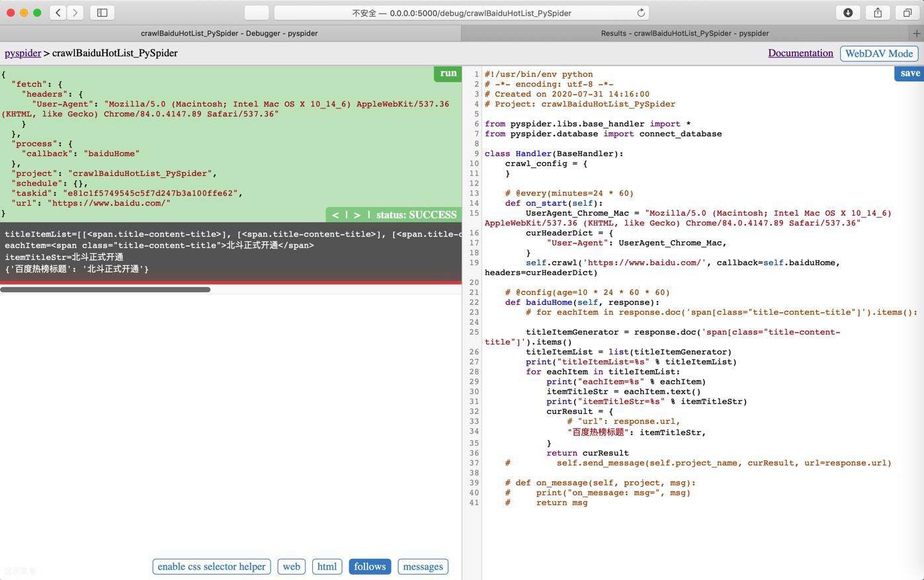Click code line def on_start(self)

pyautogui.click(x=554, y=203)
